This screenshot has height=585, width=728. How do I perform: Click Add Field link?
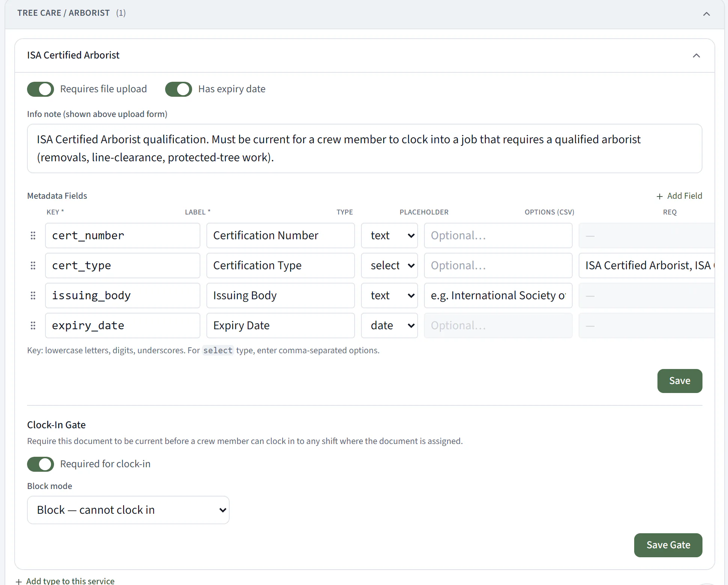pos(679,196)
